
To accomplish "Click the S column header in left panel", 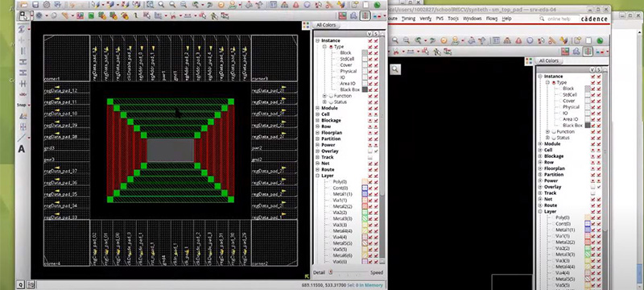I will click(x=375, y=34).
